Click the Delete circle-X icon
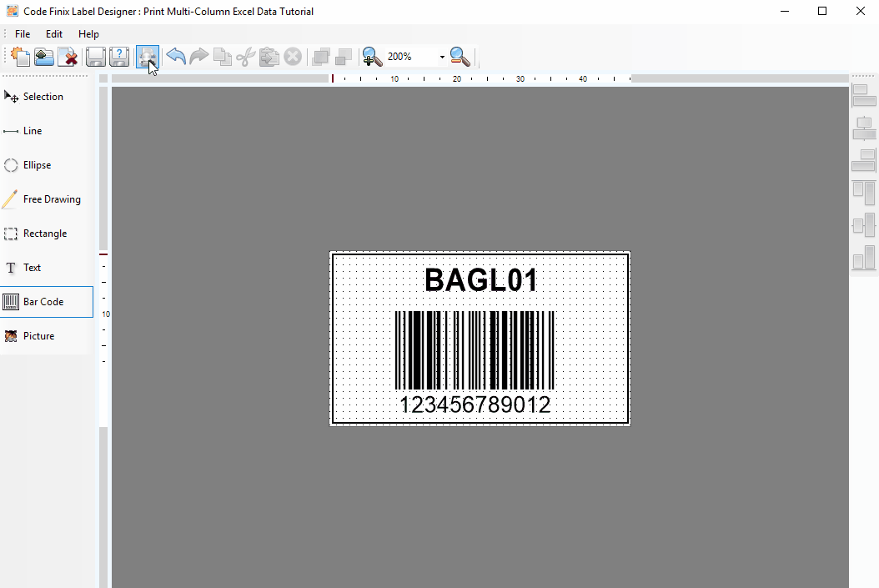Viewport: 879px width, 588px height. (x=293, y=57)
